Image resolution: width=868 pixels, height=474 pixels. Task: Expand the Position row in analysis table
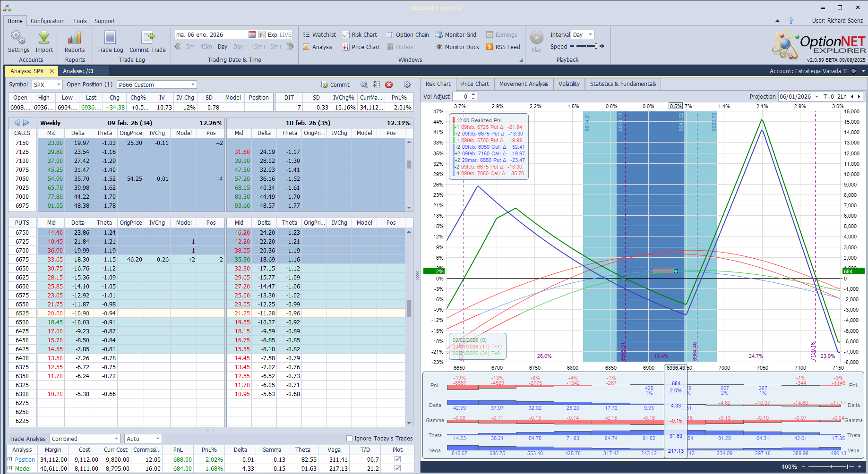9,459
